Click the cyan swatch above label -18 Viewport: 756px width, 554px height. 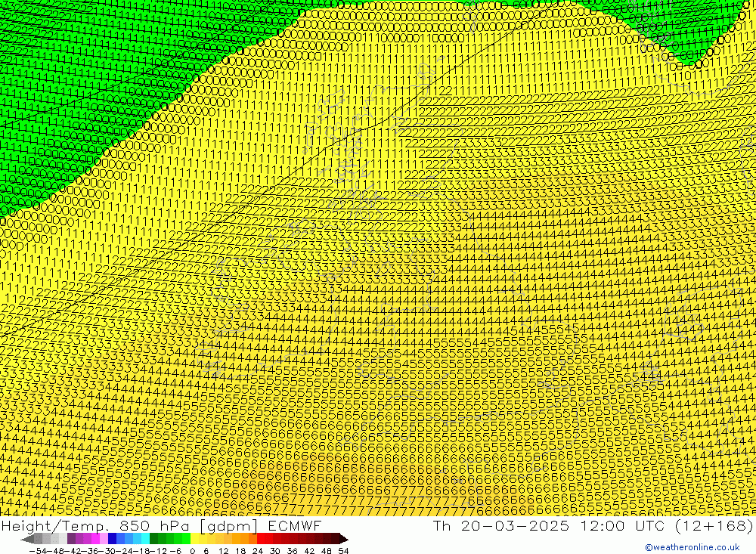tap(145, 539)
